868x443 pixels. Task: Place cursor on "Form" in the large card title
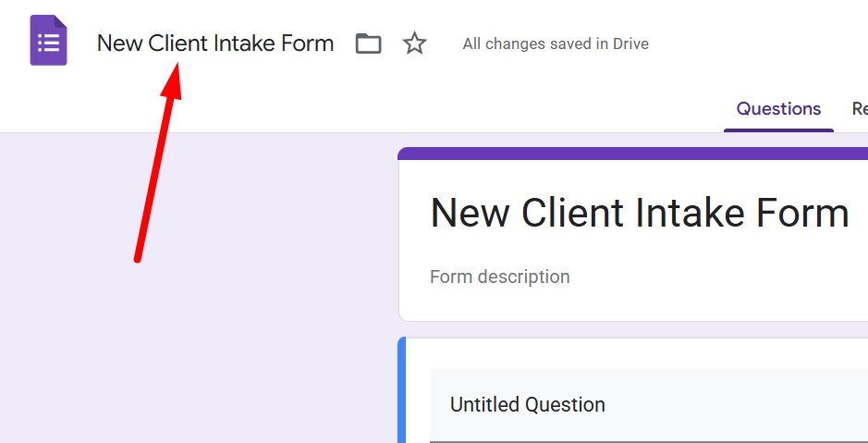[x=803, y=214]
